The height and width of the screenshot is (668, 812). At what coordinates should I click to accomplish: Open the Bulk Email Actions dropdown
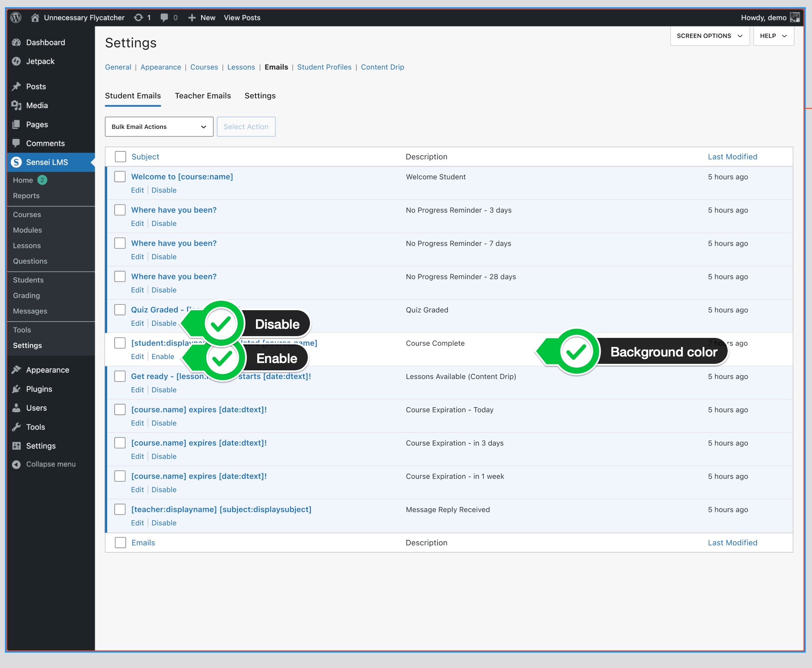(159, 126)
